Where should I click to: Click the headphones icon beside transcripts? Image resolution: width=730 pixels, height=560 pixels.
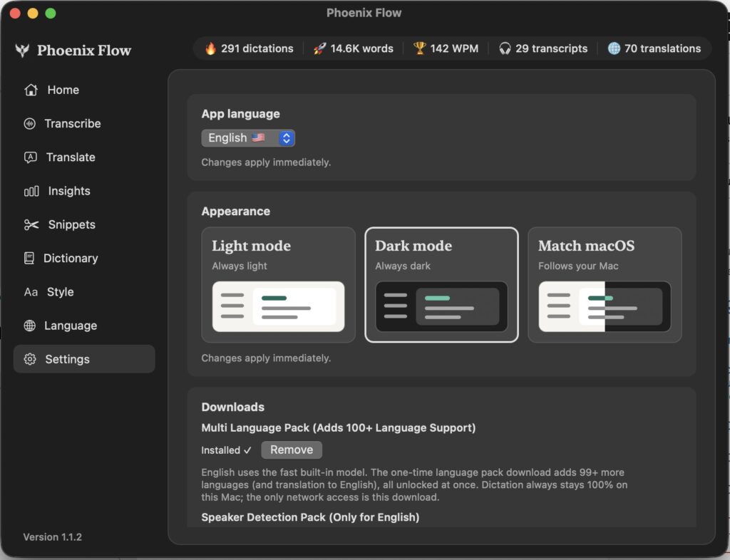tap(505, 48)
